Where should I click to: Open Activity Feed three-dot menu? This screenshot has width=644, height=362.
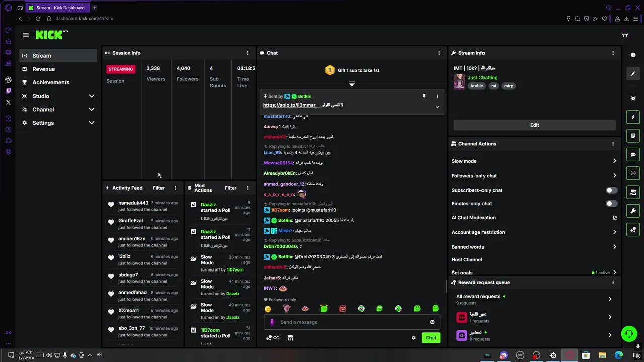pyautogui.click(x=175, y=188)
